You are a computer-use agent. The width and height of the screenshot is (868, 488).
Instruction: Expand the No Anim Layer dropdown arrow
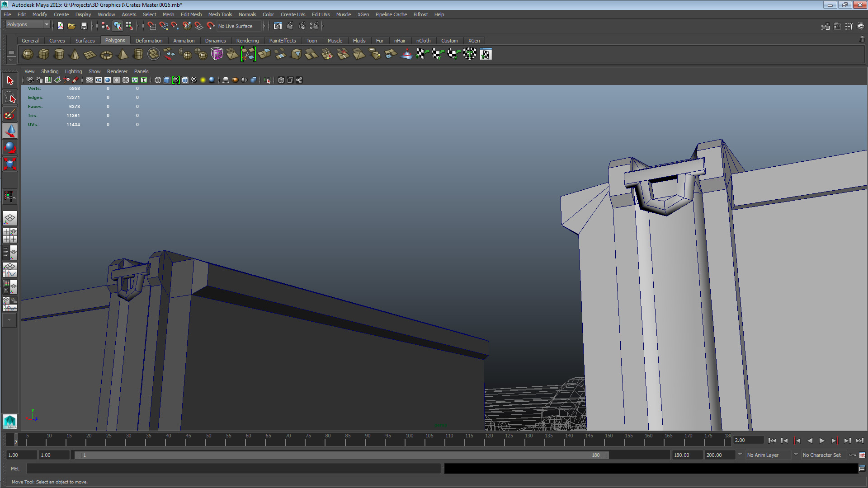[740, 455]
